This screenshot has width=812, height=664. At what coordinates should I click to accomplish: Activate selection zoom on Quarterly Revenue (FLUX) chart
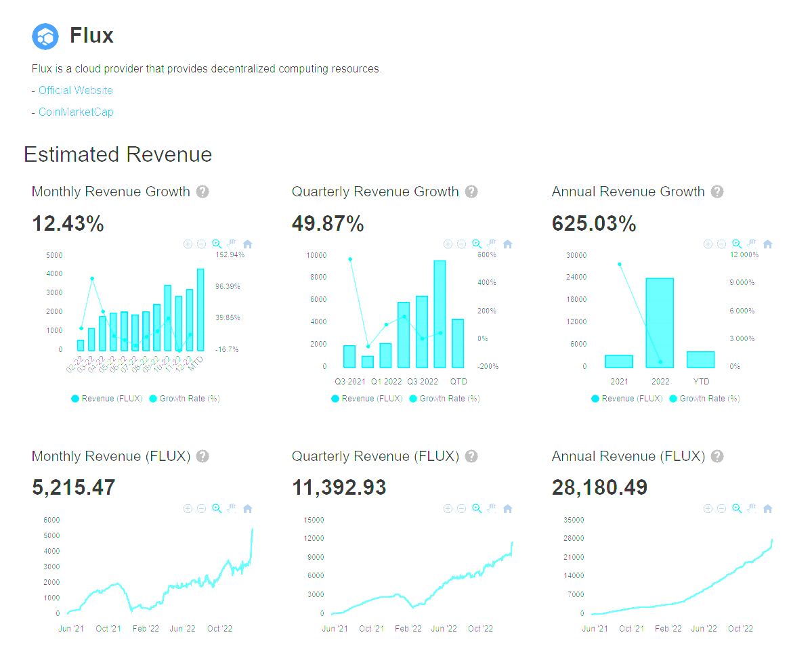point(477,509)
